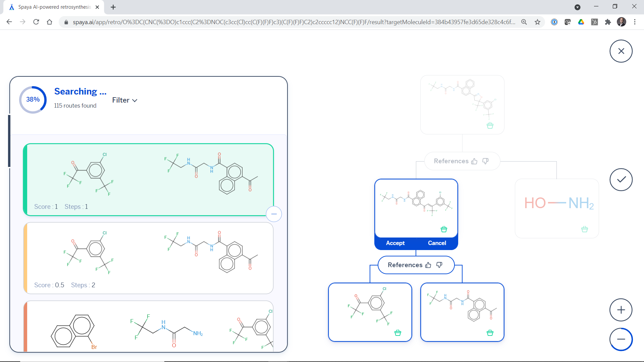Zoom in with the plus circle button

click(x=621, y=310)
